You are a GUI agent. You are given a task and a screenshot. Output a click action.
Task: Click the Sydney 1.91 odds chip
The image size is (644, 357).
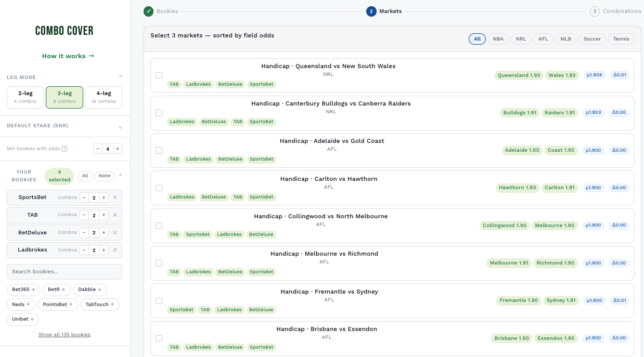(x=561, y=301)
